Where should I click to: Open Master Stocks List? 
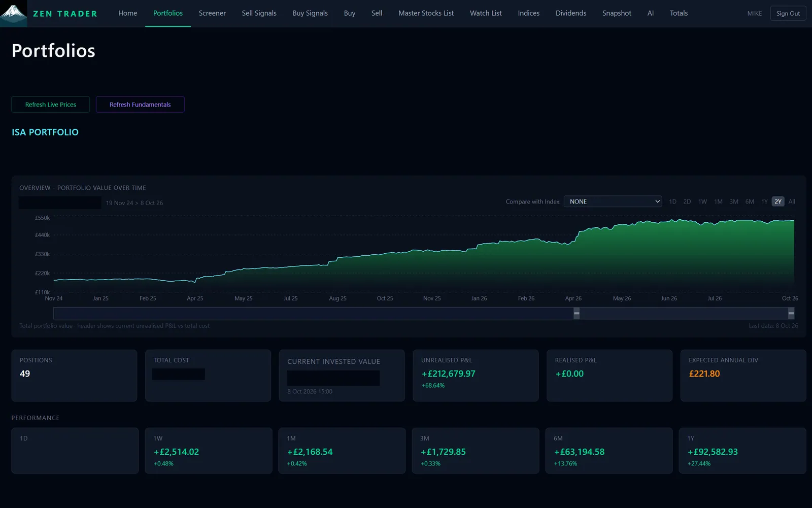coord(426,13)
